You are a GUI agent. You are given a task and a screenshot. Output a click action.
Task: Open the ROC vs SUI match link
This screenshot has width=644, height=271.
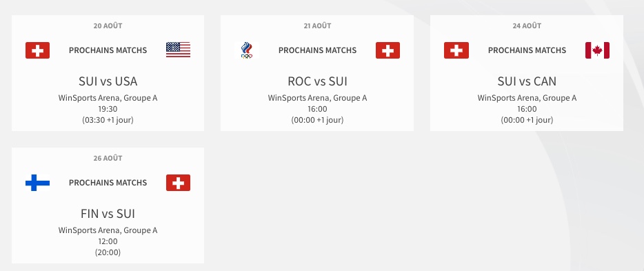pos(317,81)
